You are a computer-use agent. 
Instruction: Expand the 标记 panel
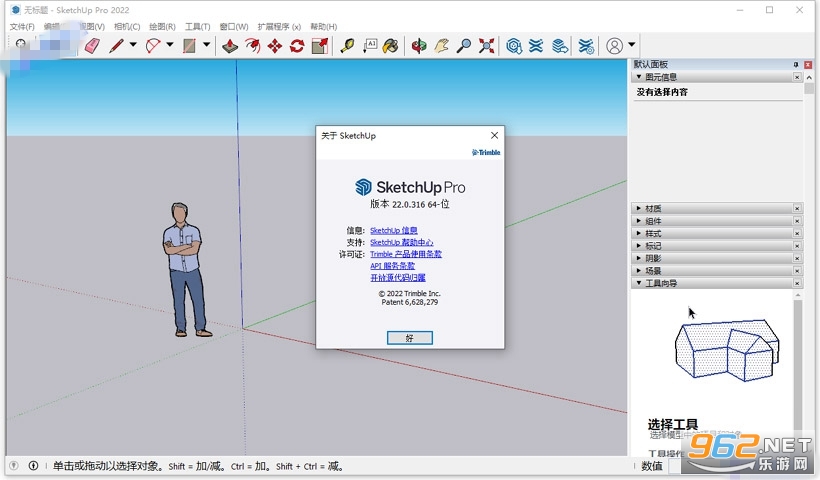pos(639,246)
